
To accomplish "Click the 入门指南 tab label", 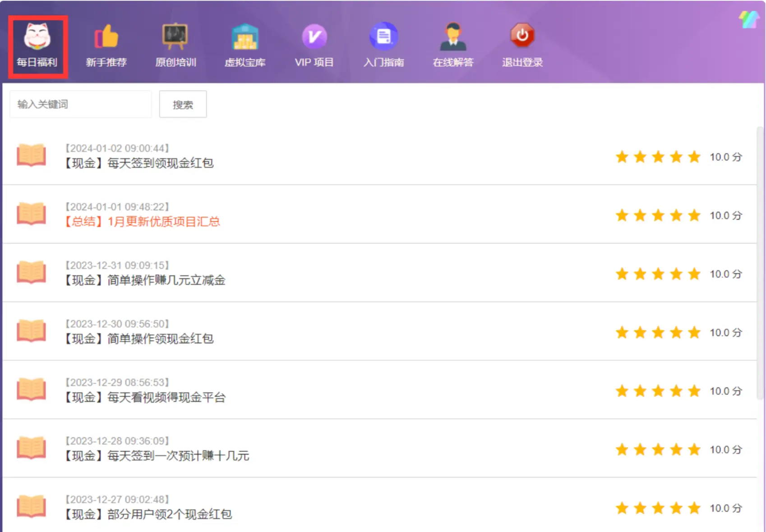I will [x=384, y=62].
